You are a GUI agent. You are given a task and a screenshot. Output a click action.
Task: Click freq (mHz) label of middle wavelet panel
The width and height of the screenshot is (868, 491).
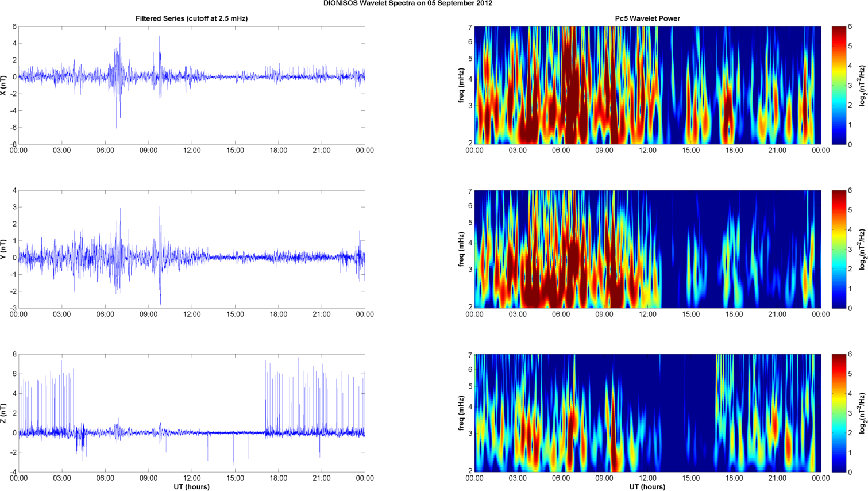[x=461, y=249]
